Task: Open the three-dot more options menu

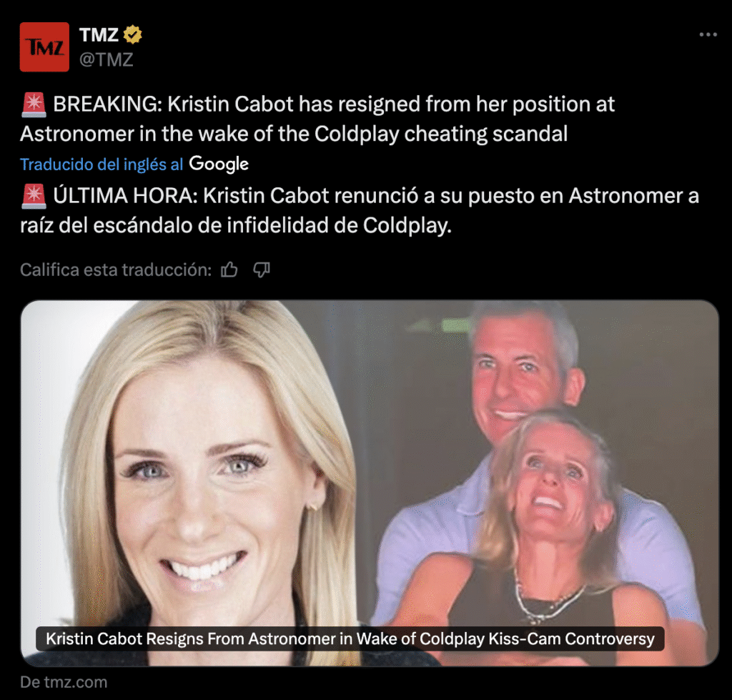Action: [708, 34]
